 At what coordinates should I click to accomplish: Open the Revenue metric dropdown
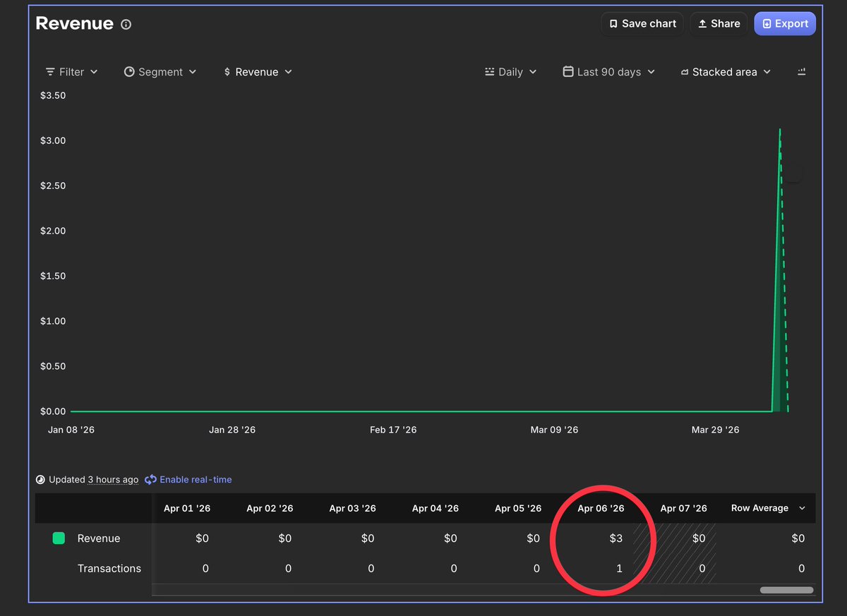click(257, 72)
